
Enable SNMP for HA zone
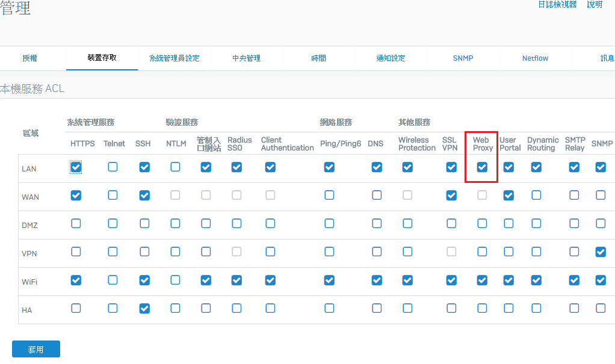click(x=601, y=308)
